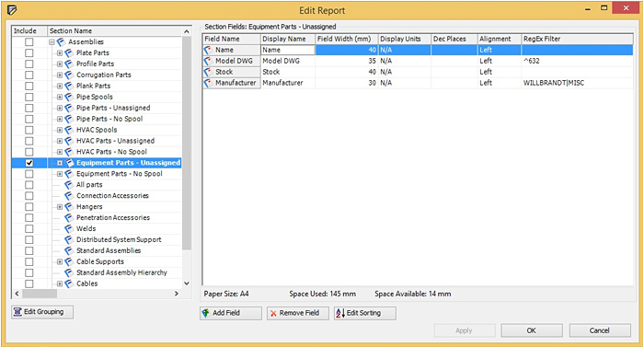Viewport: 644px width, 347px height.
Task: Click the Field Name column header
Action: 232,39
